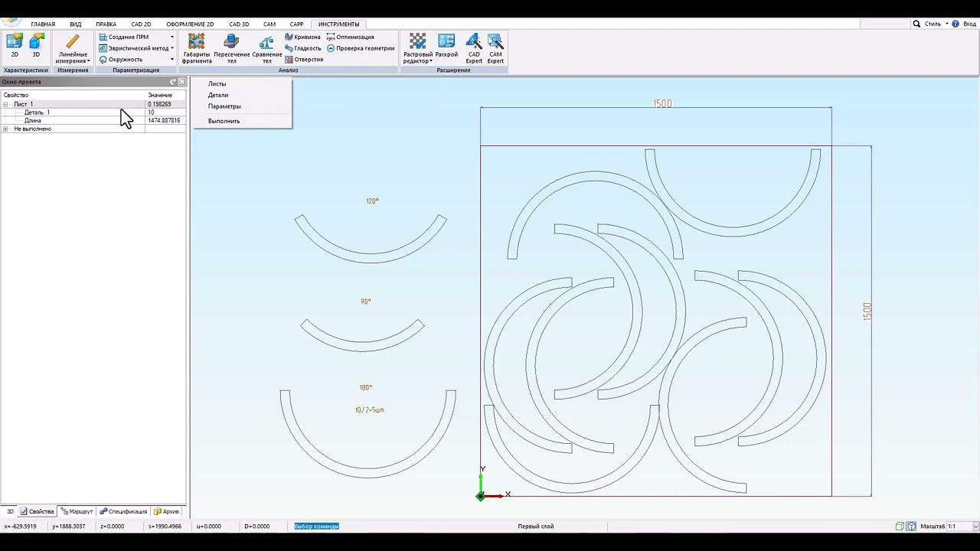Open the Стиль dropdown
The width and height of the screenshot is (980, 551).
click(x=936, y=24)
